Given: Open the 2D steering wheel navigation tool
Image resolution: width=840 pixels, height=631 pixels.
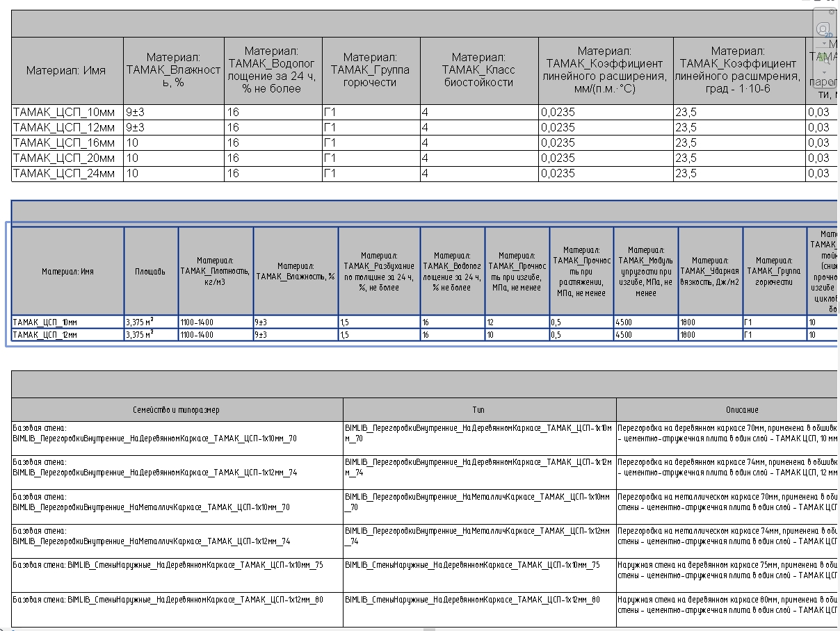Looking at the screenshot, I should point(823,30).
